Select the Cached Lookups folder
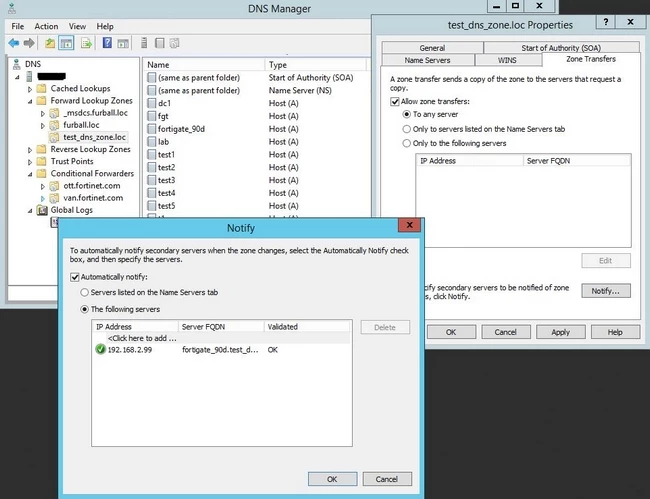This screenshot has width=650, height=499. coord(80,89)
